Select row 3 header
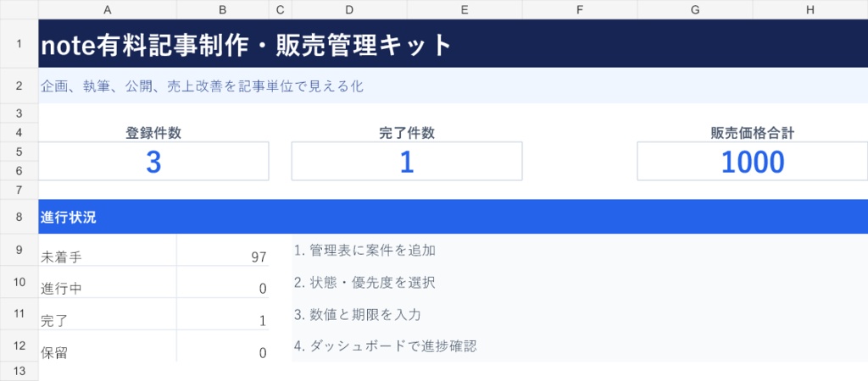This screenshot has width=868, height=381. (x=19, y=113)
